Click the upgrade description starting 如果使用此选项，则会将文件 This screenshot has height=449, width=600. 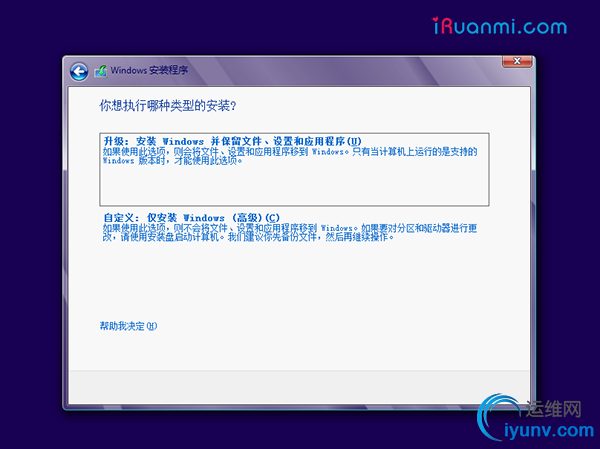pyautogui.click(x=290, y=156)
